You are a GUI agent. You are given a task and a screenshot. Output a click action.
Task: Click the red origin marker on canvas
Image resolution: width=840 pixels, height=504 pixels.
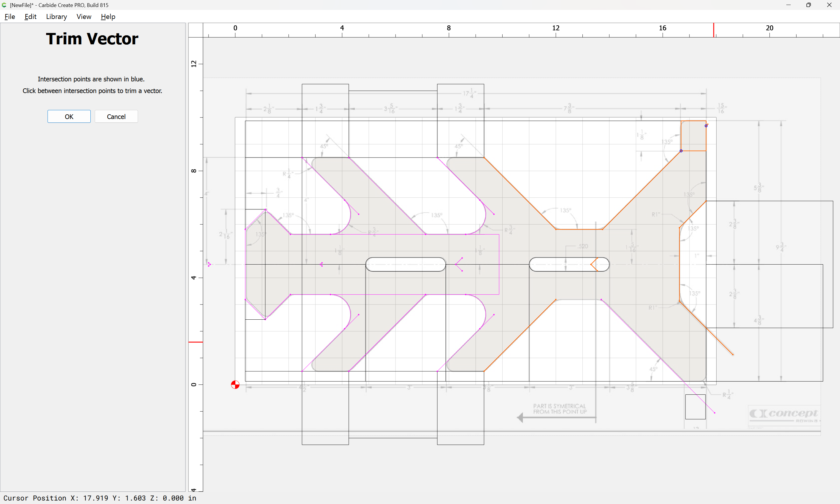pyautogui.click(x=235, y=385)
